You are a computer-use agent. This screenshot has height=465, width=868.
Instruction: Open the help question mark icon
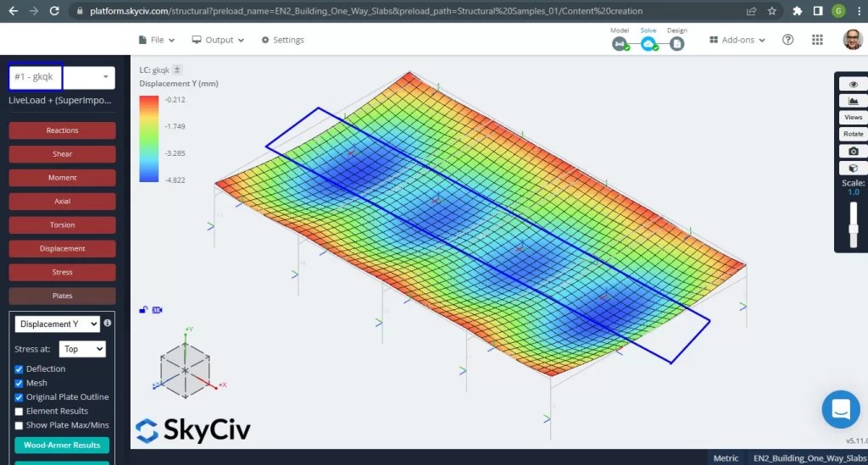[787, 39]
